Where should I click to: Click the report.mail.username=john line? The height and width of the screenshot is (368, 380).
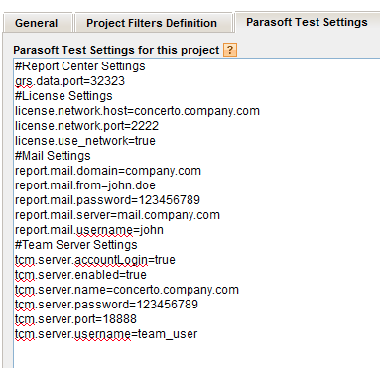89,230
